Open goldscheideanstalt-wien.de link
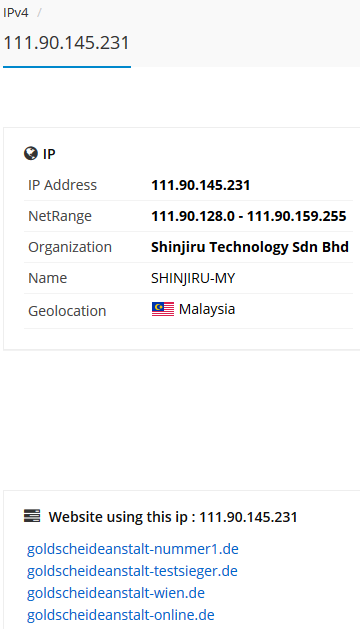The image size is (360, 629). pyautogui.click(x=116, y=593)
